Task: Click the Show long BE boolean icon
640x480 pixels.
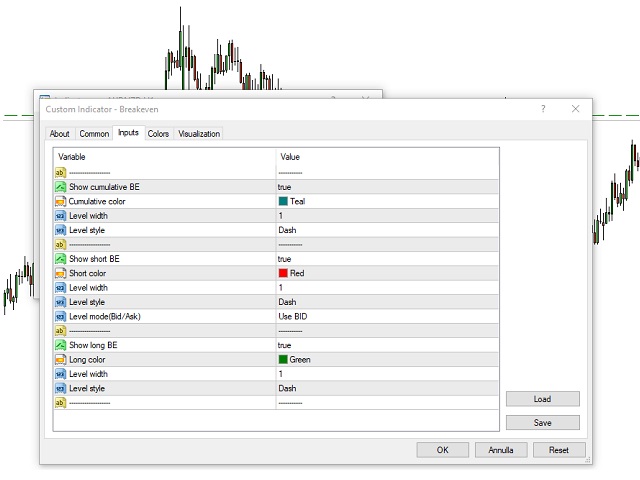Action: [61, 345]
